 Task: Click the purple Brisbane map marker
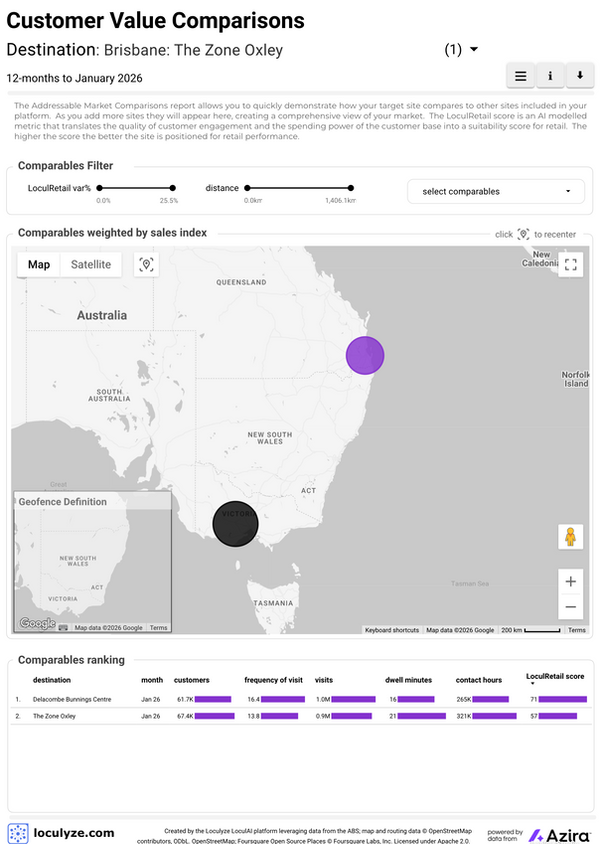365,355
